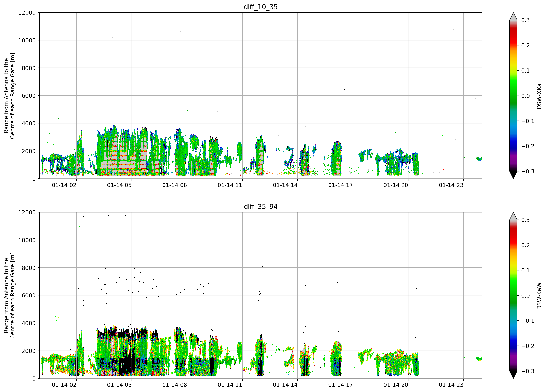Click the 0.0 tick on DSW-KaW colorbar
Image resolution: width=546 pixels, height=392 pixels.
(x=526, y=296)
